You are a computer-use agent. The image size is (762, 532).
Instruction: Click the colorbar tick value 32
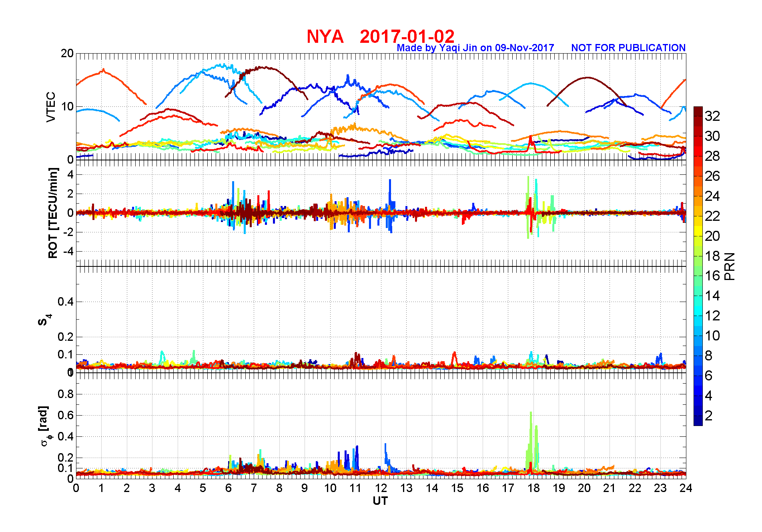tap(712, 116)
